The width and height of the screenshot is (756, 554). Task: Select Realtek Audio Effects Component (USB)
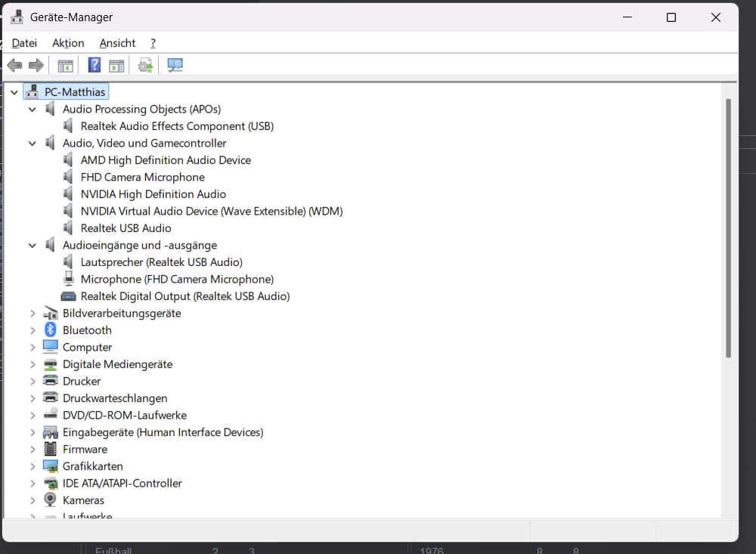click(177, 126)
